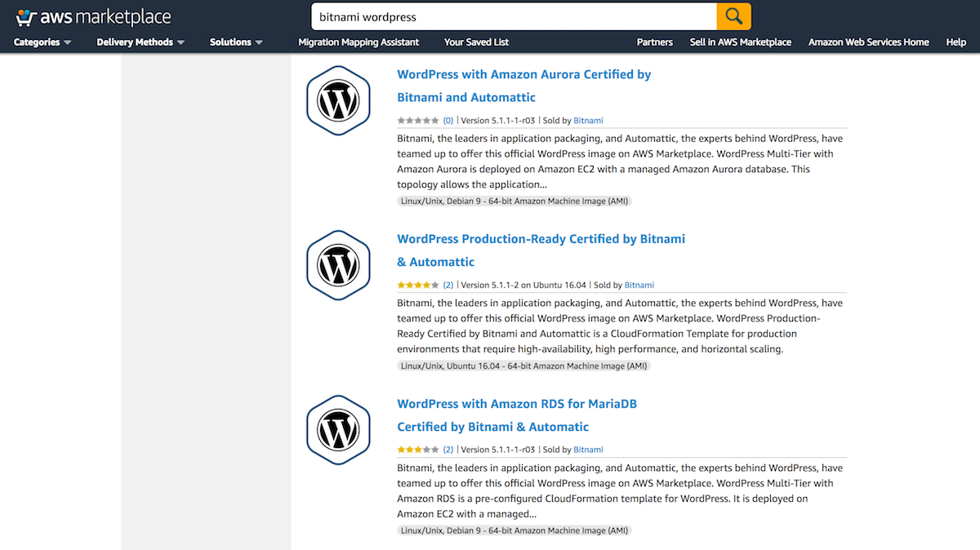Click Bitnami seller link on Production-Ready listing
Screen dimensions: 980x550
pos(639,286)
